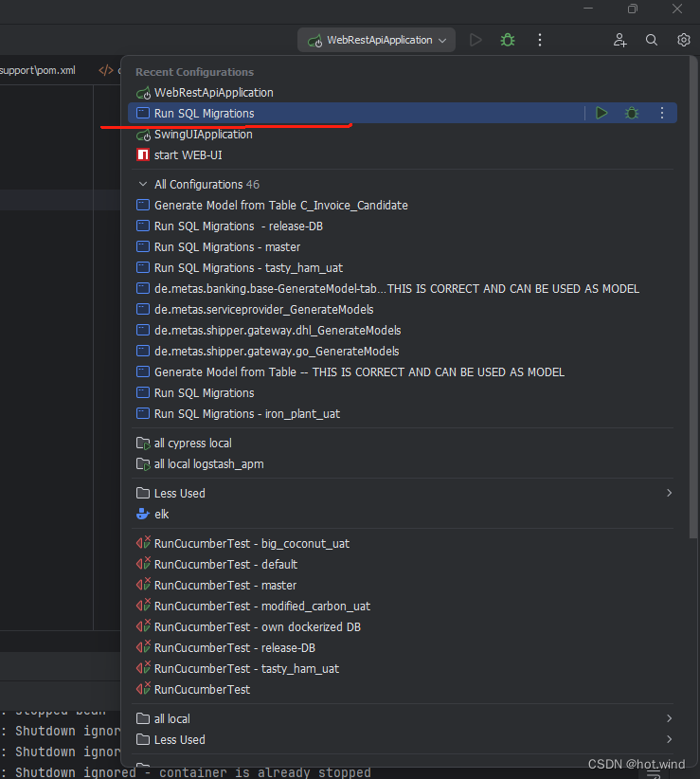The width and height of the screenshot is (700, 779).
Task: Select SwingUIApplication configuration
Action: tap(403, 135)
